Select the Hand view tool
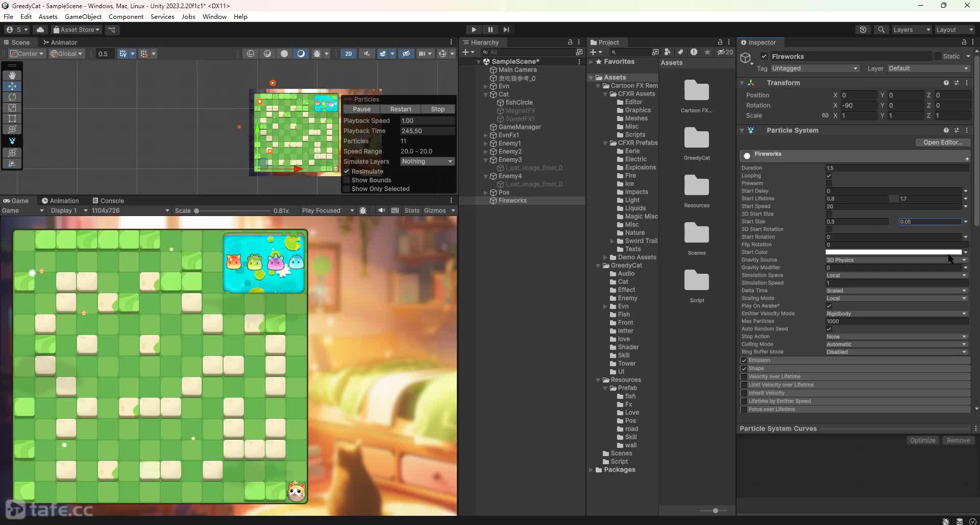Image resolution: width=980 pixels, height=525 pixels. click(12, 76)
